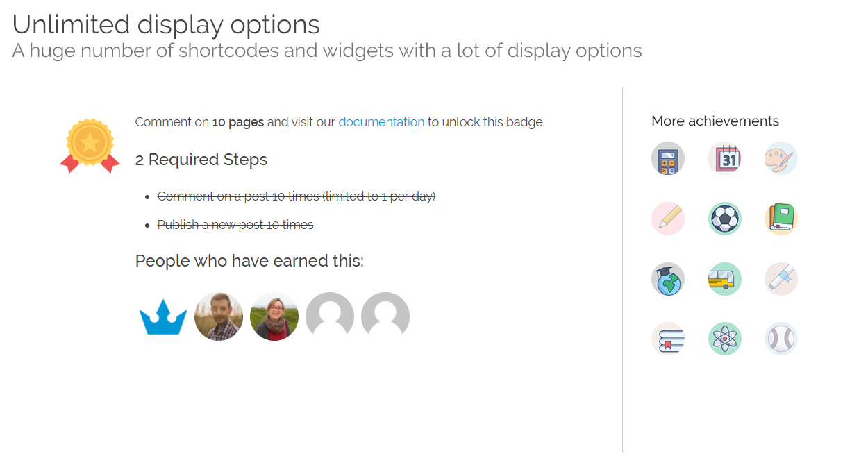This screenshot has width=868, height=465.
Task: Click the 'Comment on a post 10 times' step
Action: [x=296, y=196]
